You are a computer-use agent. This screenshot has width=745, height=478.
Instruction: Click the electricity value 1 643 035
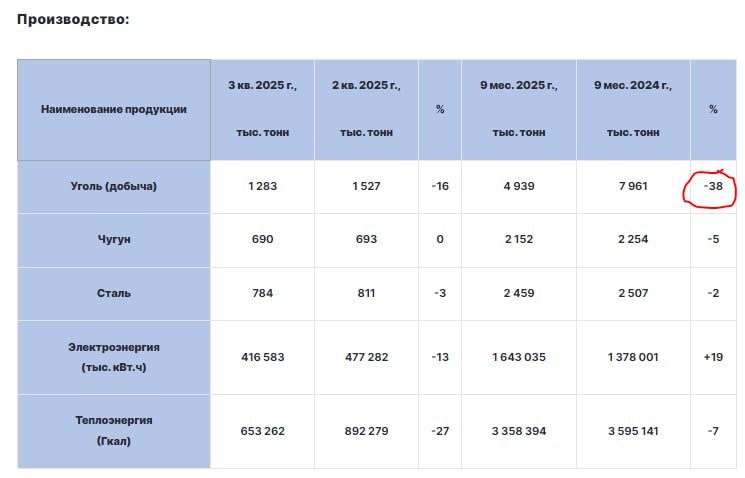click(x=519, y=357)
